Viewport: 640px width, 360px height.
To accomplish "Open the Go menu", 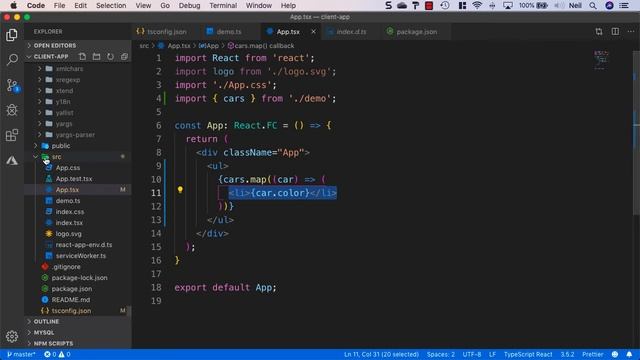I will click(x=165, y=6).
